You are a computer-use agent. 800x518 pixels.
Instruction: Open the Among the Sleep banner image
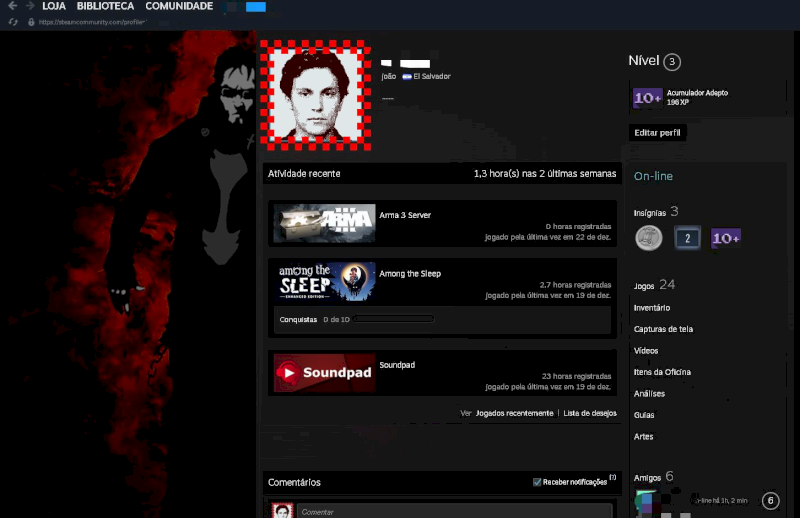click(324, 281)
